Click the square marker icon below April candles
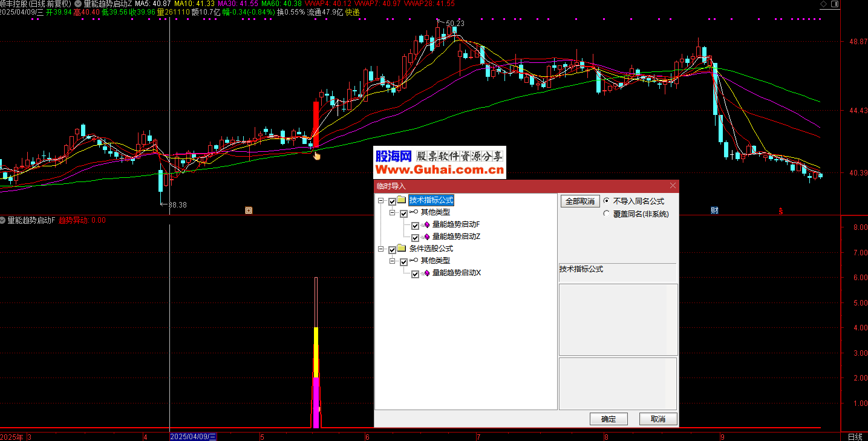The width and height of the screenshot is (868, 441). (x=248, y=211)
